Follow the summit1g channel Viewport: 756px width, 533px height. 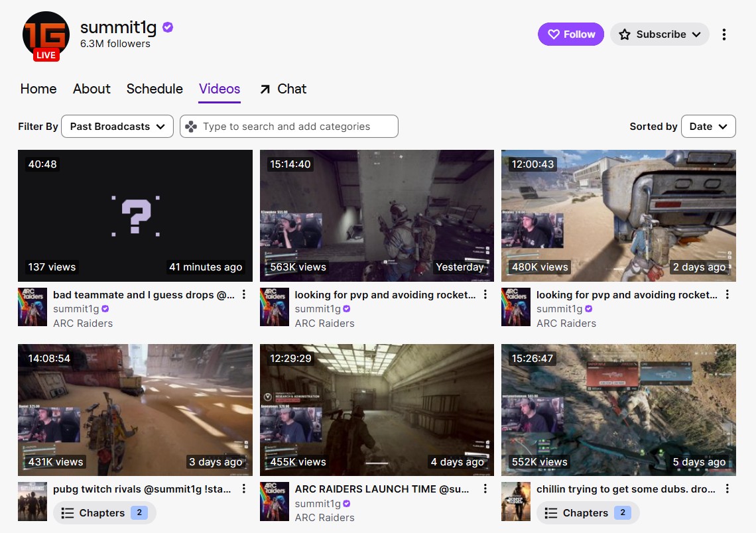[x=571, y=34]
